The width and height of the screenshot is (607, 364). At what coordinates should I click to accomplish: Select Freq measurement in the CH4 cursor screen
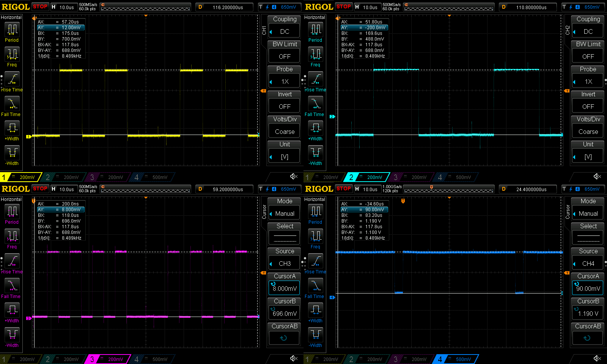point(315,239)
